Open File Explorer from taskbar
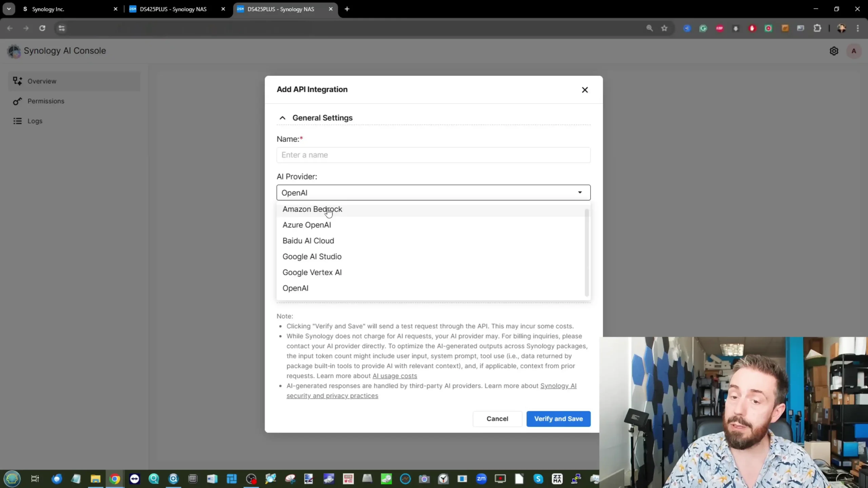This screenshot has height=488, width=868. (x=96, y=479)
